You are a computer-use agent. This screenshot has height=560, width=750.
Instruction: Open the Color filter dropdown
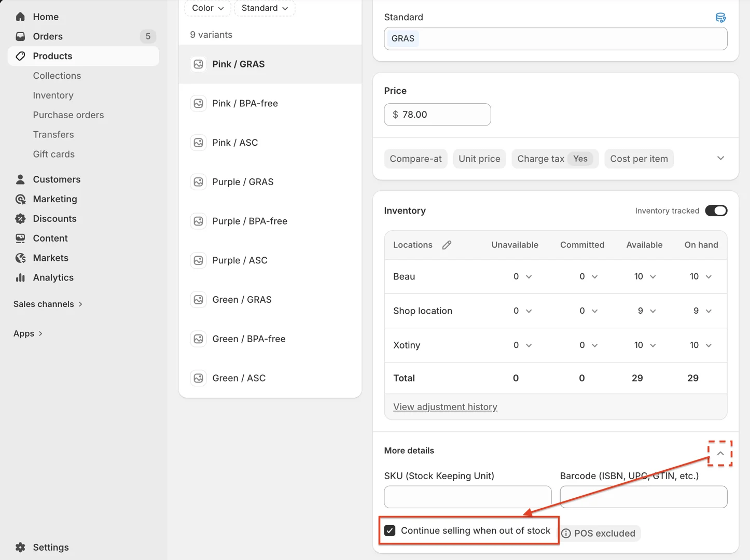207,8
